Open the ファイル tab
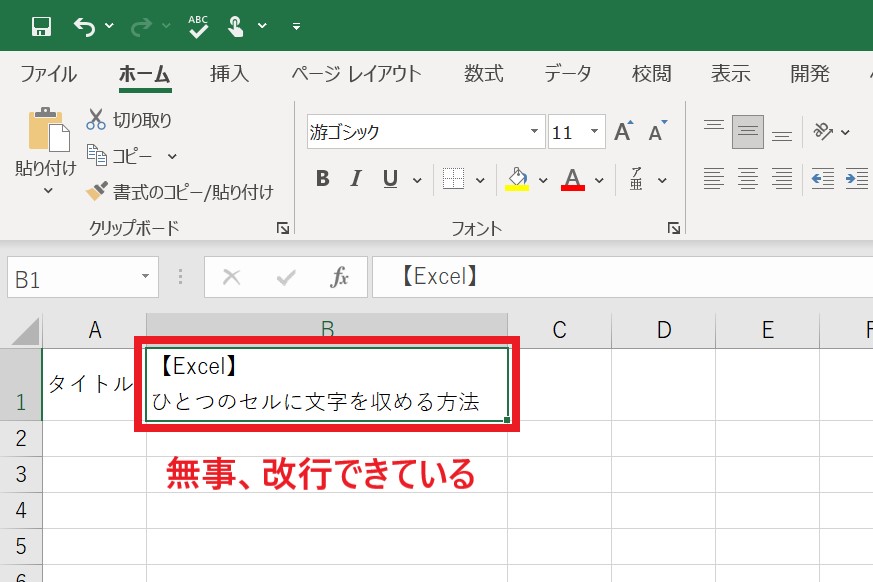This screenshot has height=582, width=873. (x=48, y=74)
